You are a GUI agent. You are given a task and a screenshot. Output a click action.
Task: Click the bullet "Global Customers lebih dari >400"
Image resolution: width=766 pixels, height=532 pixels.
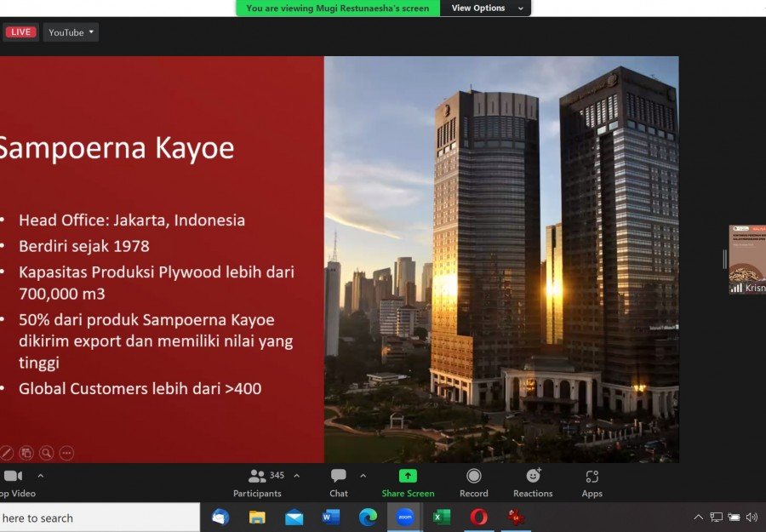click(140, 388)
